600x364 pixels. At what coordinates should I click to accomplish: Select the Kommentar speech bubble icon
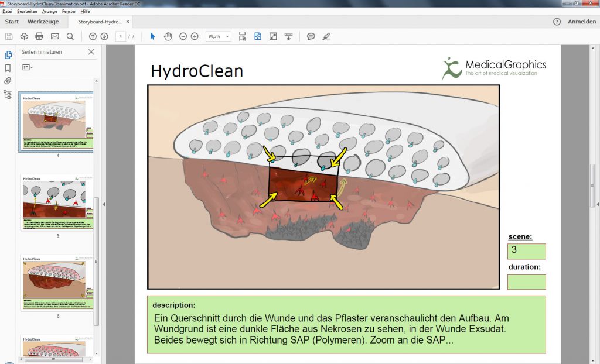310,36
